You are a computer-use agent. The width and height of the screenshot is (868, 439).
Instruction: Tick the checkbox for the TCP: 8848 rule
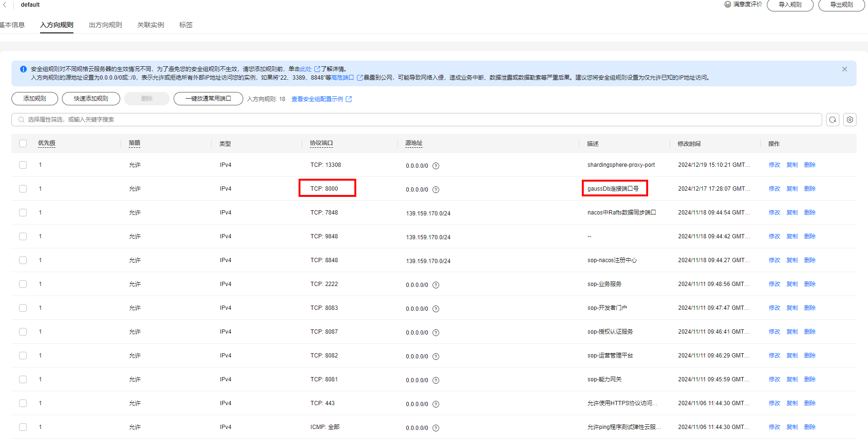[x=23, y=260]
